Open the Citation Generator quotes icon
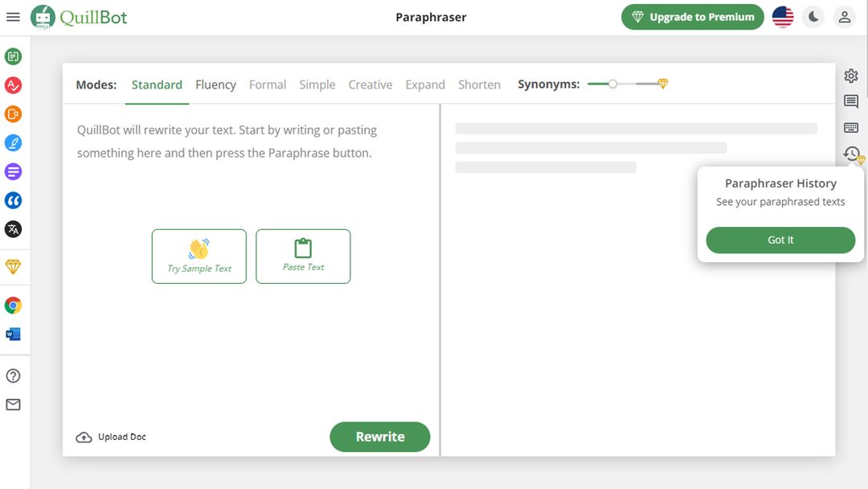The width and height of the screenshot is (868, 489). pyautogui.click(x=13, y=200)
